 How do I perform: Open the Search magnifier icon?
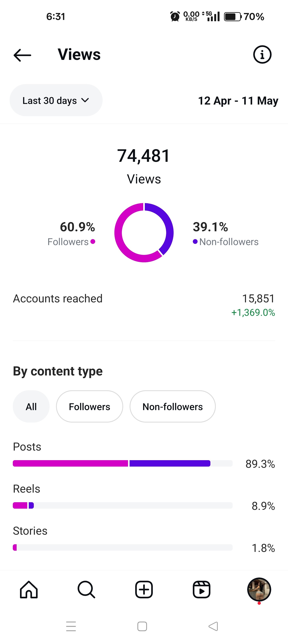click(x=86, y=590)
